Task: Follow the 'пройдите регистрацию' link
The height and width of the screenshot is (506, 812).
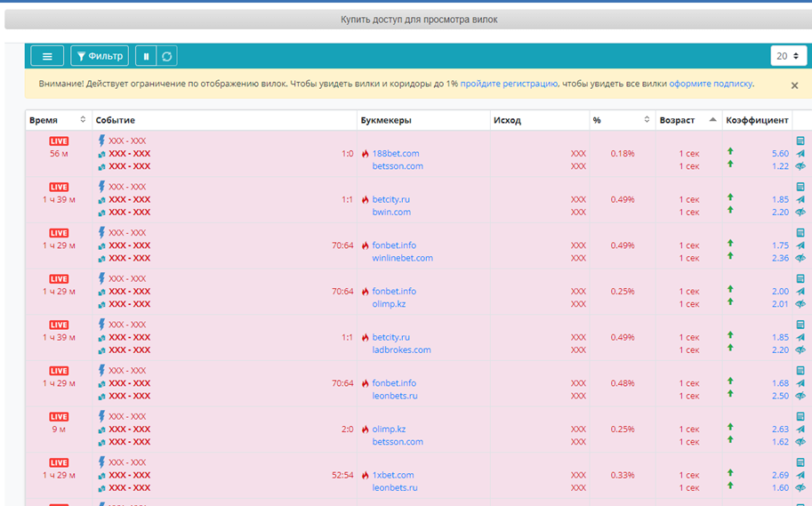Action: click(x=509, y=84)
